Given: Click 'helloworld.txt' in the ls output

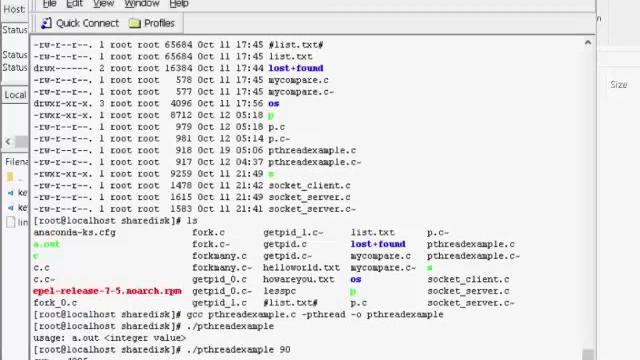Looking at the screenshot, I should coord(302,268).
